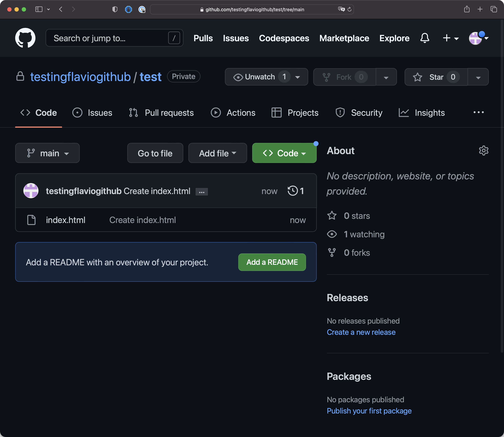The height and width of the screenshot is (437, 504).
Task: Open the green Code dropdown
Action: tap(284, 153)
